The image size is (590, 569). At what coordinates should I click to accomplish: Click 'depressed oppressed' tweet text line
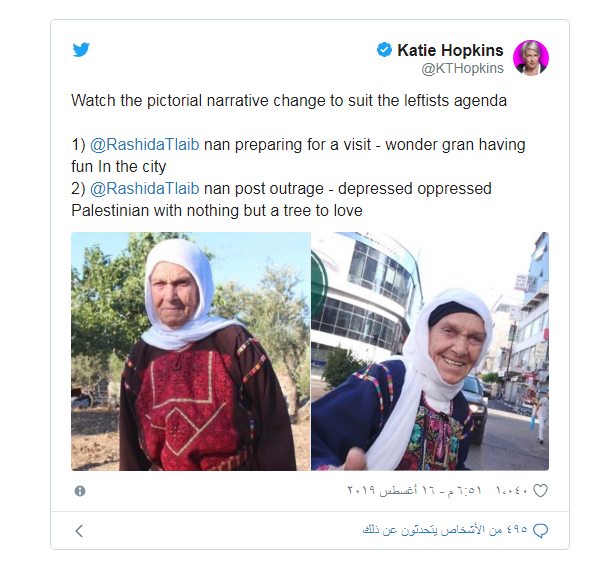tap(281, 189)
